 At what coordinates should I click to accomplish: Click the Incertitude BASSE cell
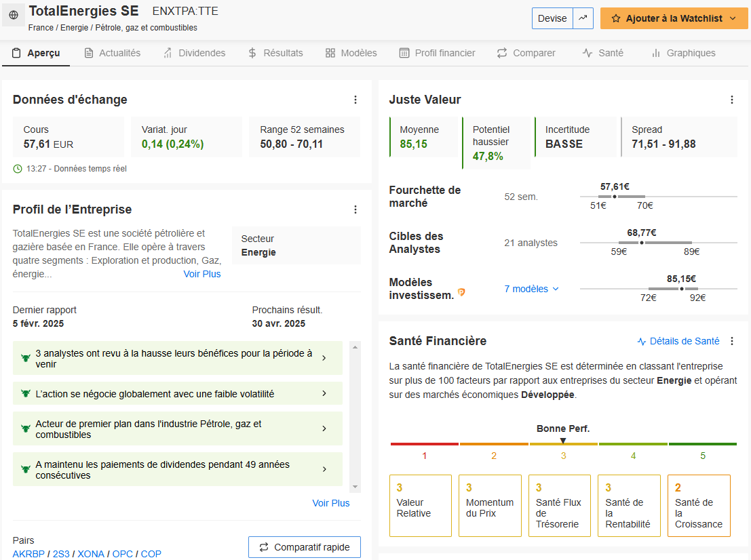(576, 137)
